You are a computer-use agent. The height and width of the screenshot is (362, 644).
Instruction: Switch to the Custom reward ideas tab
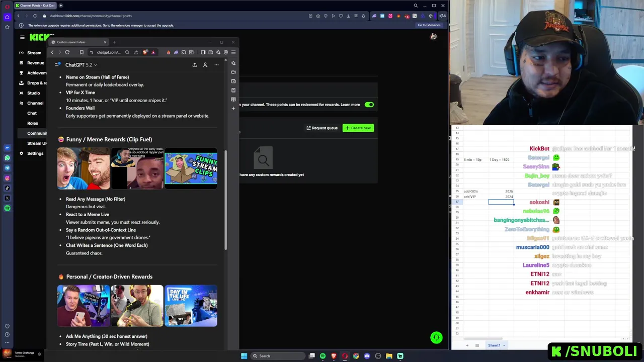pyautogui.click(x=78, y=42)
